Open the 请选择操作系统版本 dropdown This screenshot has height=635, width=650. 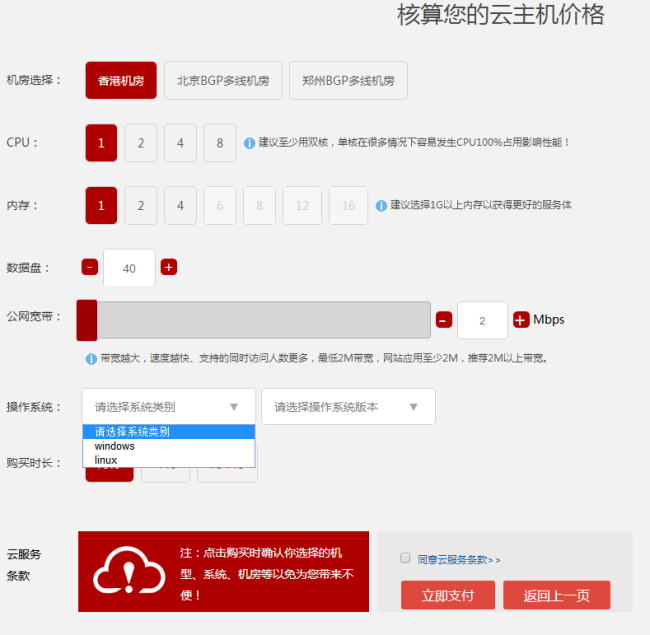348,407
